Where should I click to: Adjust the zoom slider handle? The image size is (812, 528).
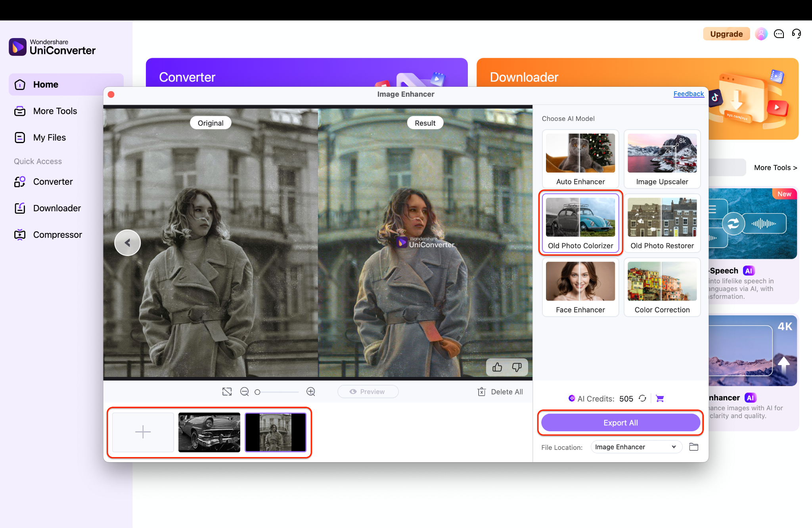point(257,392)
